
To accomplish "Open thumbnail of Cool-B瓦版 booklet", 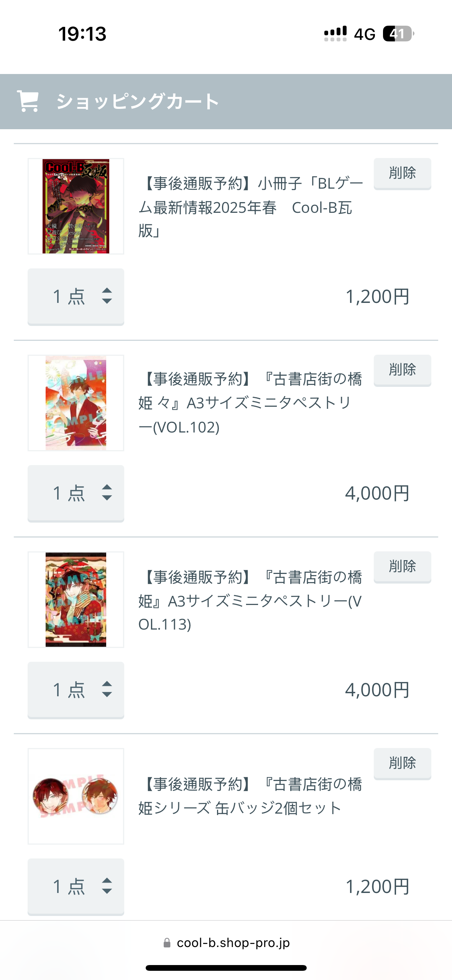I will pyautogui.click(x=76, y=206).
